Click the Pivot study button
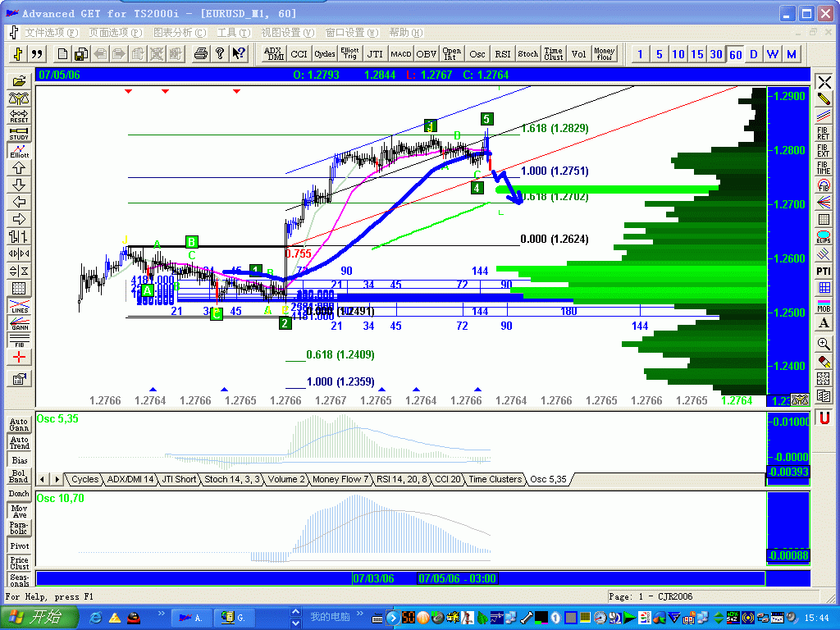840x630 pixels. click(x=20, y=546)
